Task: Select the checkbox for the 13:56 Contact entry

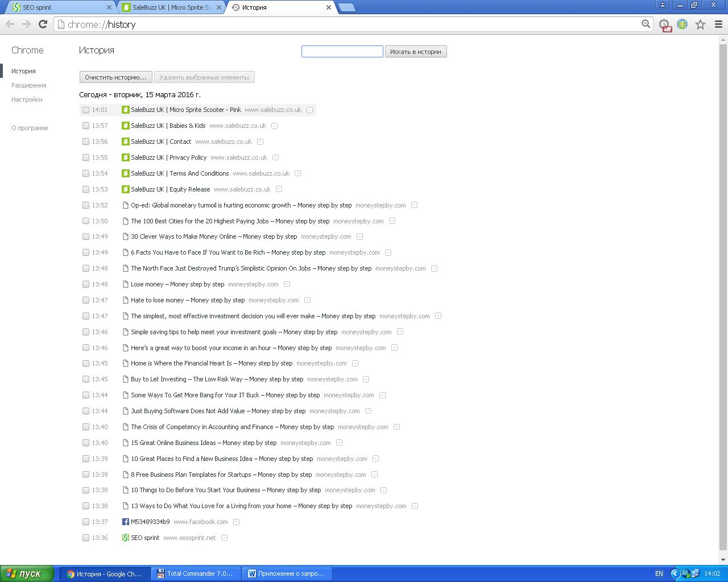Action: tap(86, 142)
